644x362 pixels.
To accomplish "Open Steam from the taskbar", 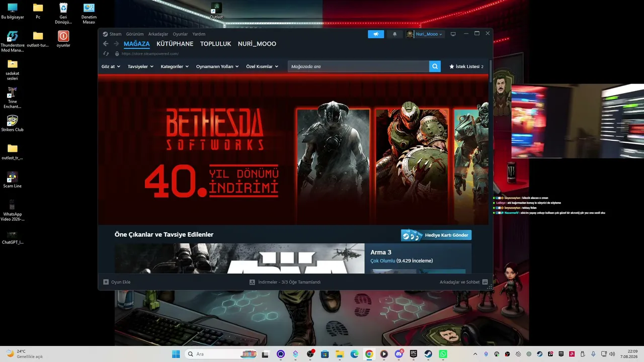I will (428, 354).
